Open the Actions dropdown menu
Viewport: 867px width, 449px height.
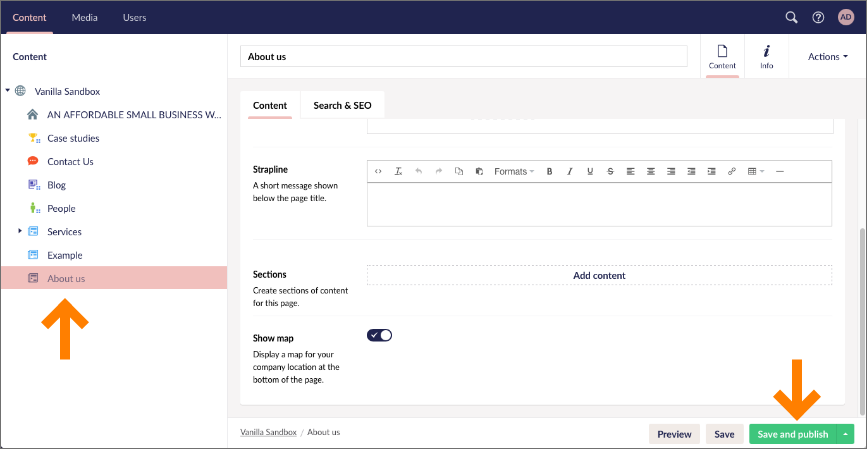828,57
